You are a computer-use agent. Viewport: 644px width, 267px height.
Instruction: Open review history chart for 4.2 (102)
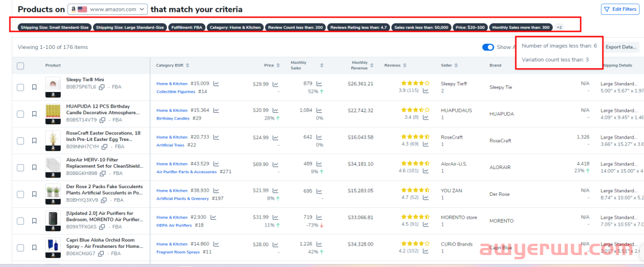click(426, 251)
